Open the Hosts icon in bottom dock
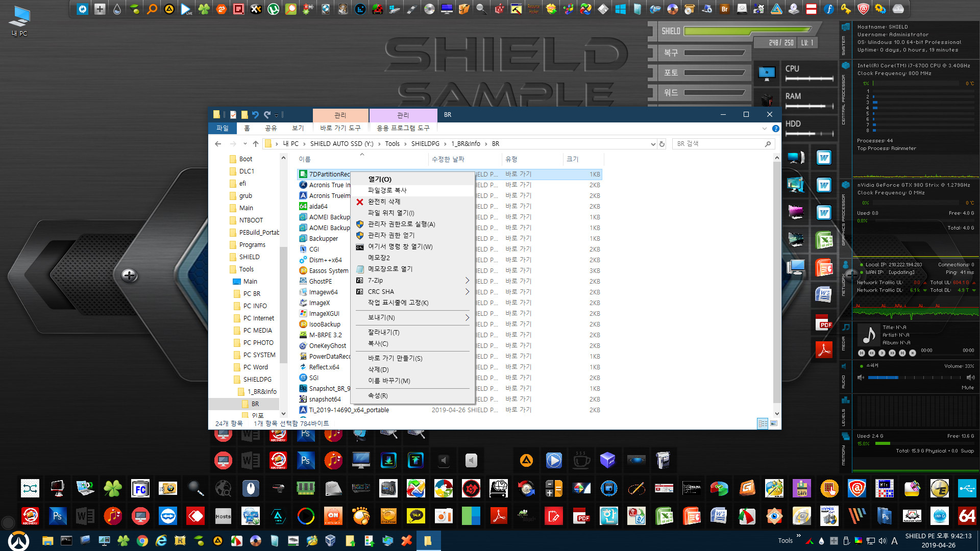 [x=223, y=516]
